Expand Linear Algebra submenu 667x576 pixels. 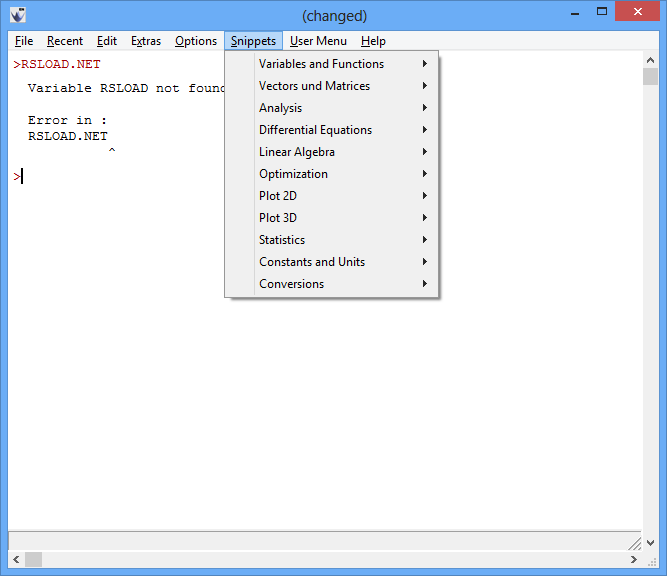click(x=332, y=152)
